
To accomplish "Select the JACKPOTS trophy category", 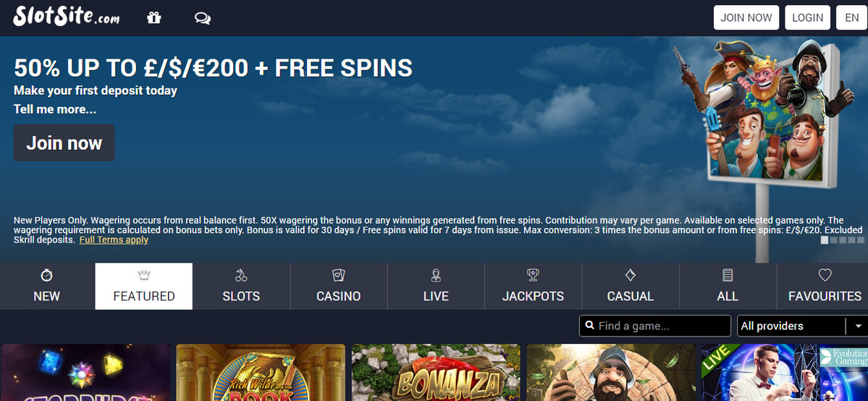I will click(533, 287).
